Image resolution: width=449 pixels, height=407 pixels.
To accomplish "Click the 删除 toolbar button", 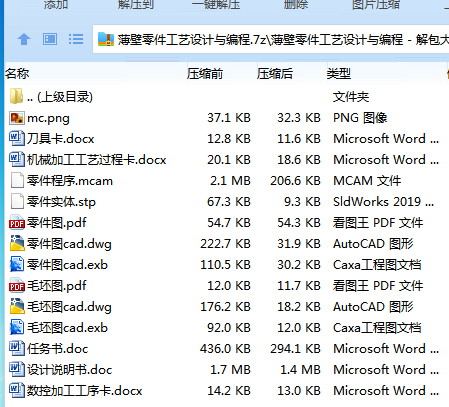I will point(296,4).
